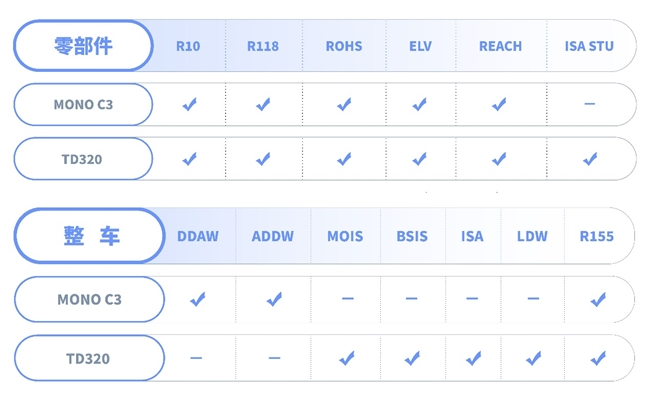The width and height of the screenshot is (650, 396).
Task: Click the REACH column header
Action: (x=500, y=46)
